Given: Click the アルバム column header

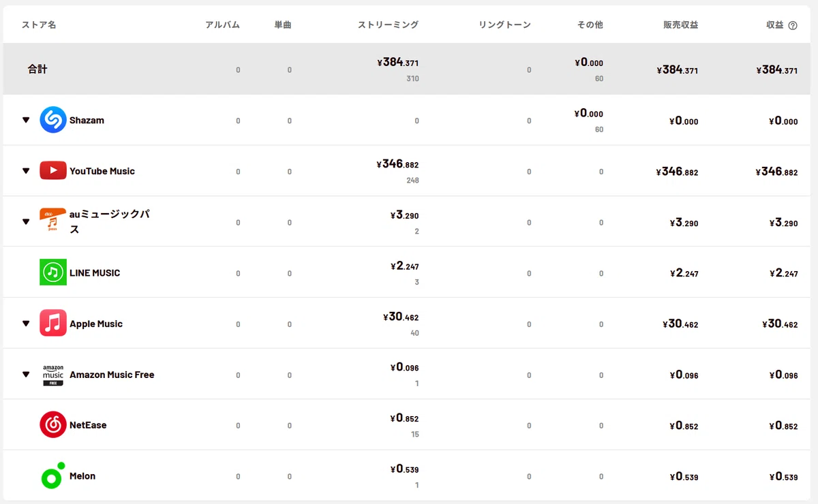Looking at the screenshot, I should (222, 25).
